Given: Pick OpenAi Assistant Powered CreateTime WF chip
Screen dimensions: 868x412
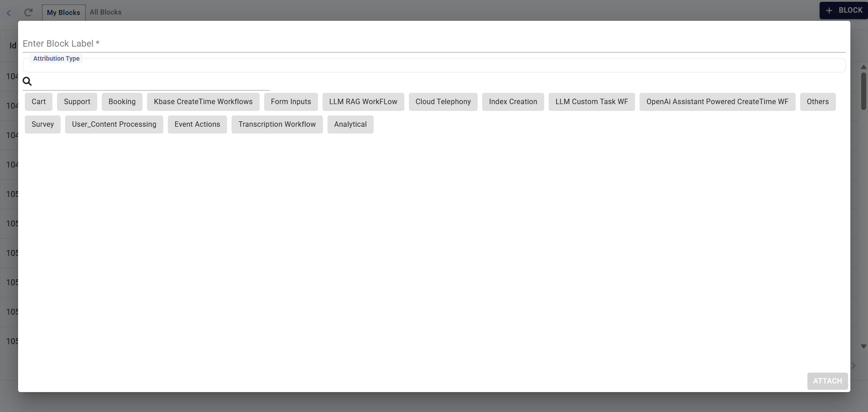Looking at the screenshot, I should click(717, 102).
